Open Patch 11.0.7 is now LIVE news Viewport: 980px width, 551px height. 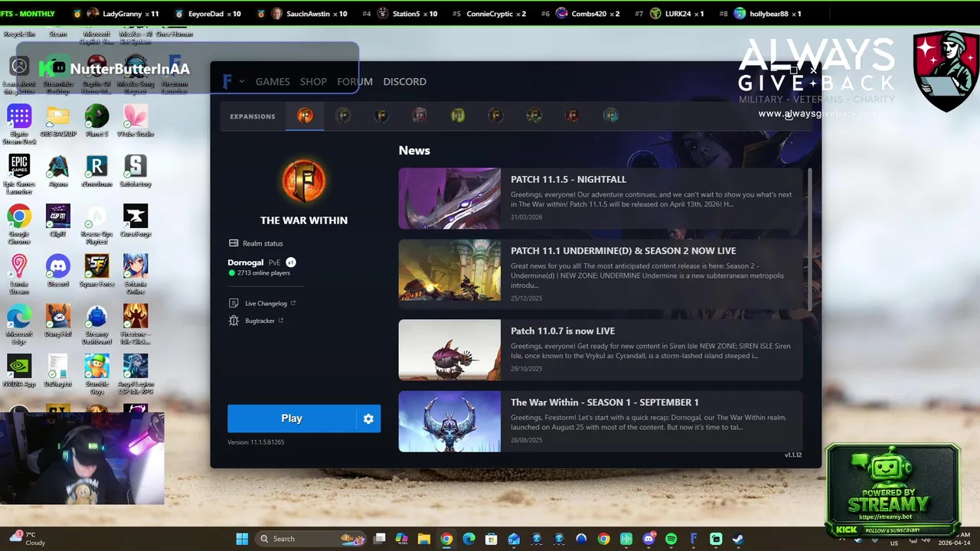(600, 350)
